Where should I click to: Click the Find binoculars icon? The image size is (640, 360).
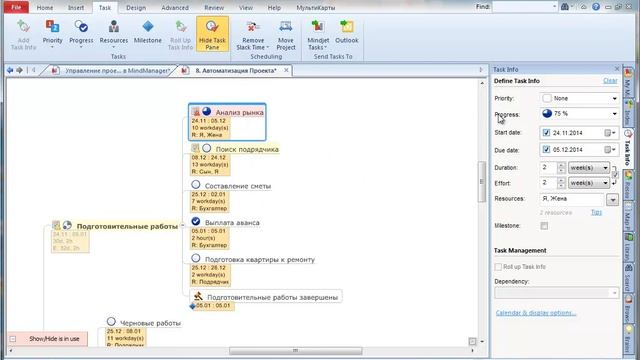565,7
